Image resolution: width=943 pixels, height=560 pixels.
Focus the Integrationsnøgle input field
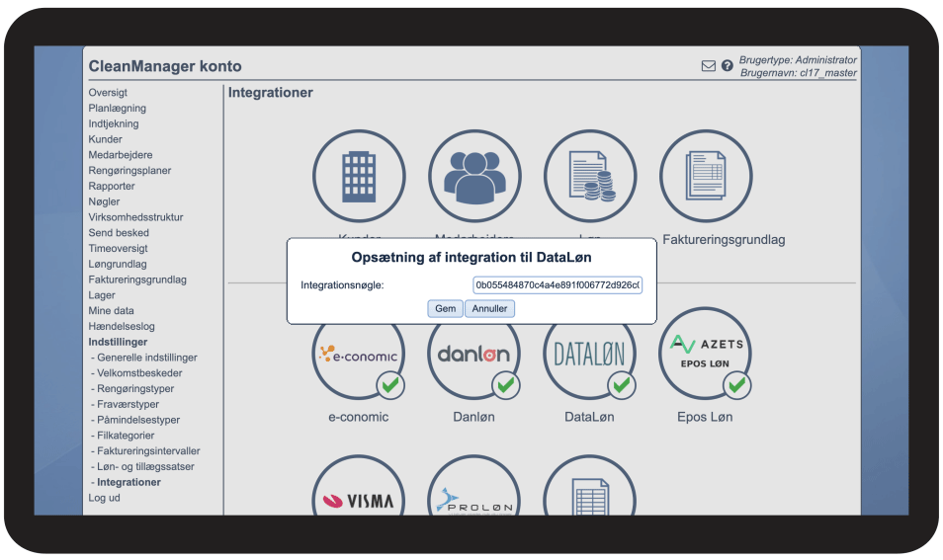click(x=557, y=284)
